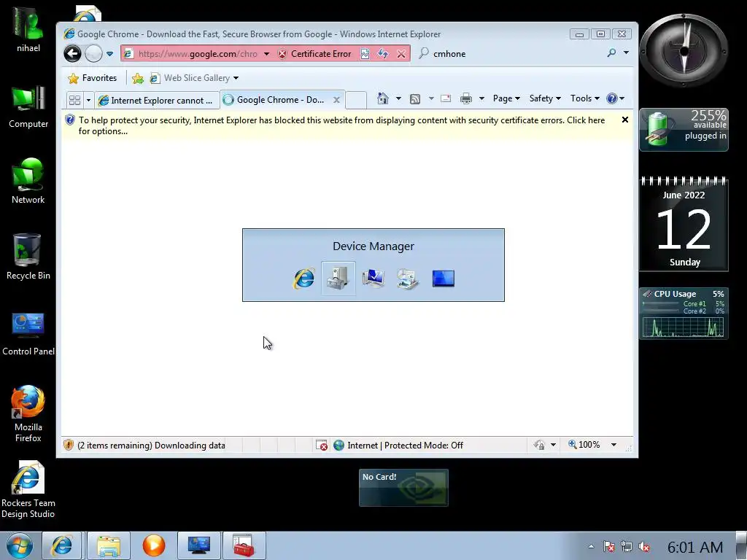Open the Help question mark menu
This screenshot has height=560, width=747.
[x=615, y=98]
